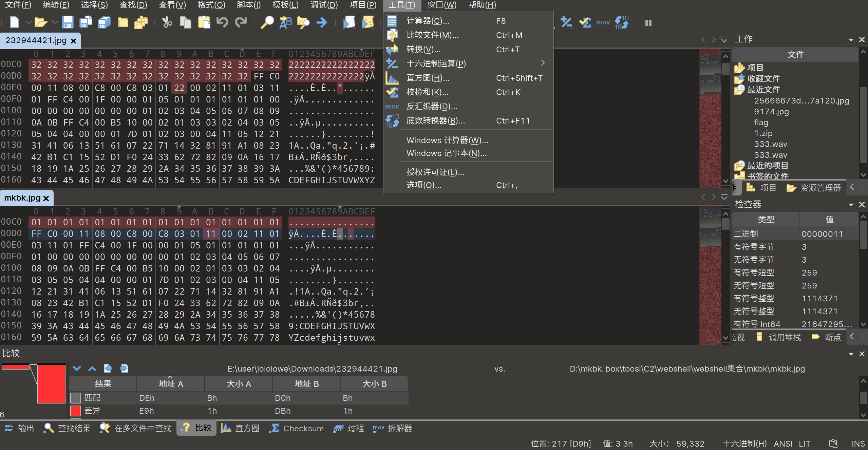Click the pause icon in the toolbar
This screenshot has width=868, height=450.
click(648, 23)
